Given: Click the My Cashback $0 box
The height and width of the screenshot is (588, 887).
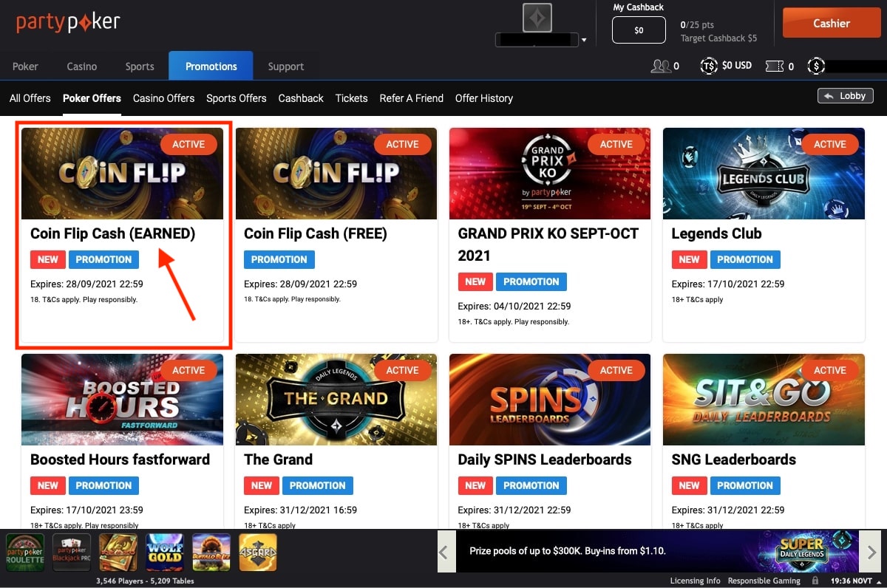Looking at the screenshot, I should click(x=639, y=30).
